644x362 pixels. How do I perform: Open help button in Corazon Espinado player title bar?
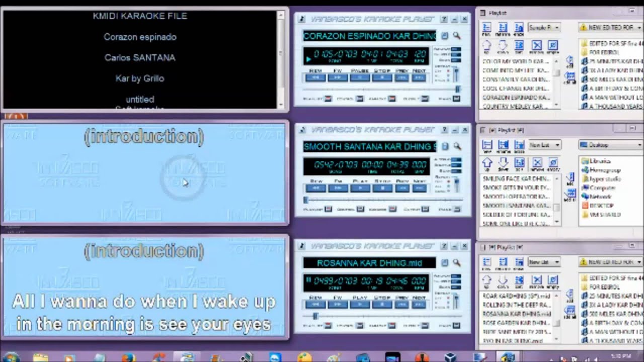444,19
